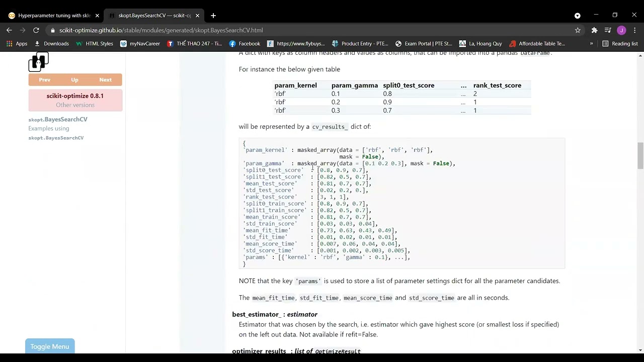Open a new browser tab
Screen dimensions: 644x362
pyautogui.click(x=213, y=16)
